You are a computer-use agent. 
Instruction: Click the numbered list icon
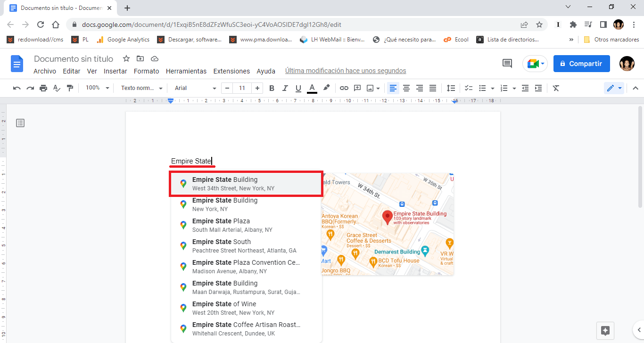coord(504,88)
